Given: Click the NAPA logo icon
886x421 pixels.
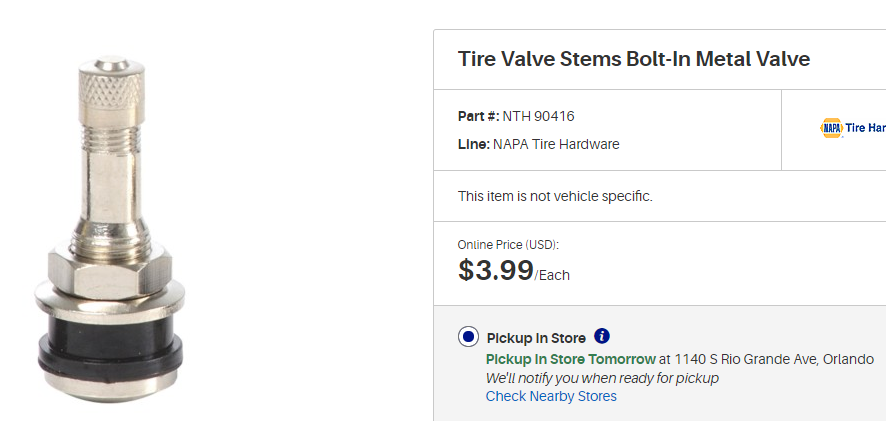Looking at the screenshot, I should (831, 128).
